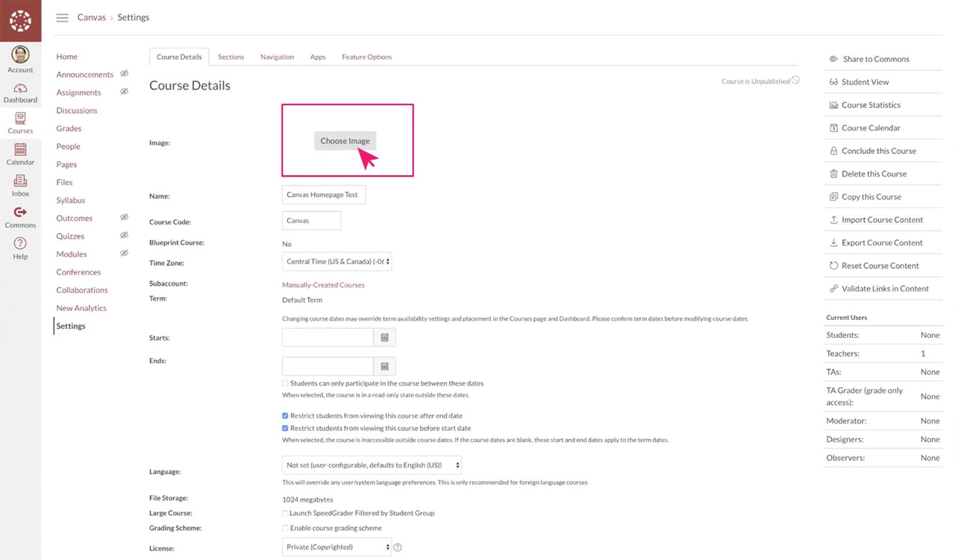
Task: Switch to the Feature Options tab
Action: (x=366, y=57)
